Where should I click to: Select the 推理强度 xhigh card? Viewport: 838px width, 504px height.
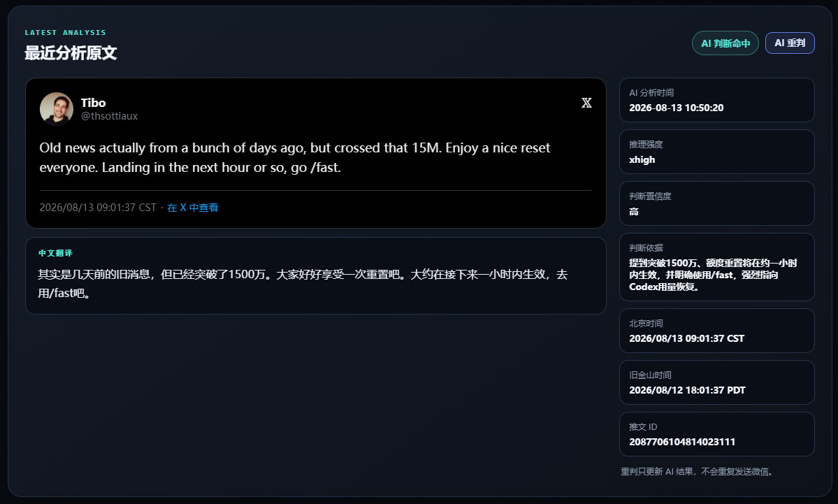[716, 152]
